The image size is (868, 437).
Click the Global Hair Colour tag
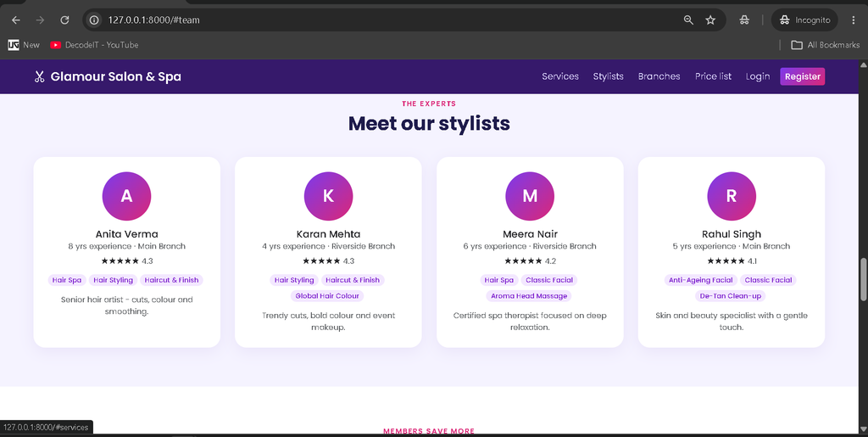(327, 296)
